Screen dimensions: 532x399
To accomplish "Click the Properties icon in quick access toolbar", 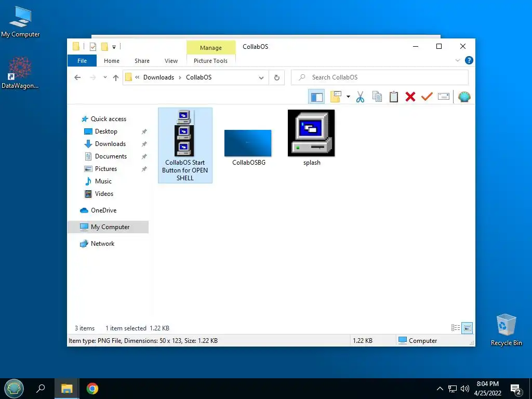I will [x=92, y=46].
